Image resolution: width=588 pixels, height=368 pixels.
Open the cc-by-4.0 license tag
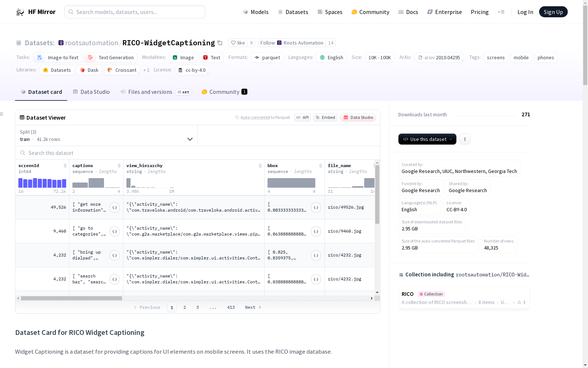[192, 70]
